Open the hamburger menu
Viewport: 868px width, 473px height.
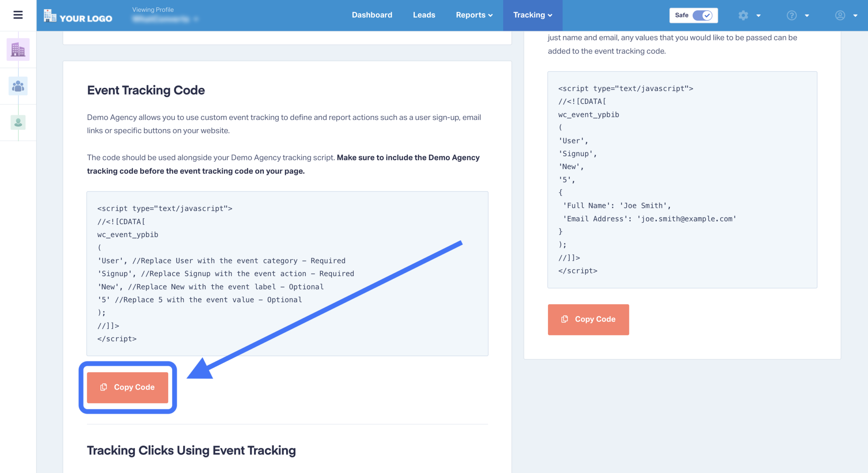[x=17, y=15]
